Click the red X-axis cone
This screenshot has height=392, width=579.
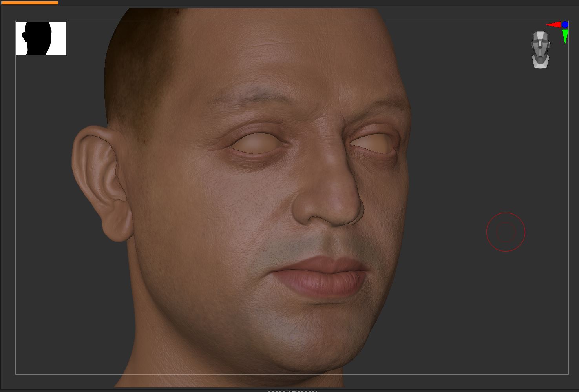[x=553, y=25]
